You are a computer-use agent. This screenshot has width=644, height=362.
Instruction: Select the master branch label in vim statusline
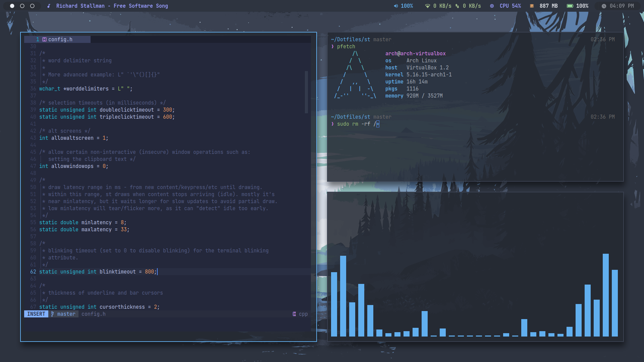(66, 314)
